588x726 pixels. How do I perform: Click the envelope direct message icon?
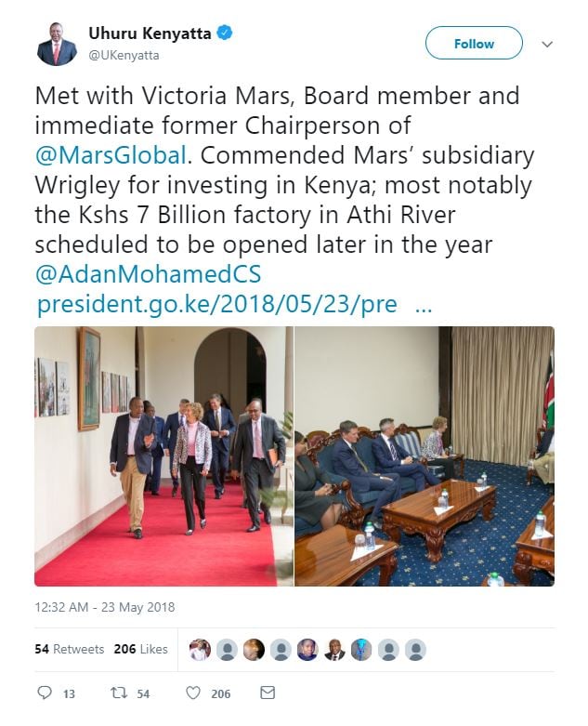(268, 693)
